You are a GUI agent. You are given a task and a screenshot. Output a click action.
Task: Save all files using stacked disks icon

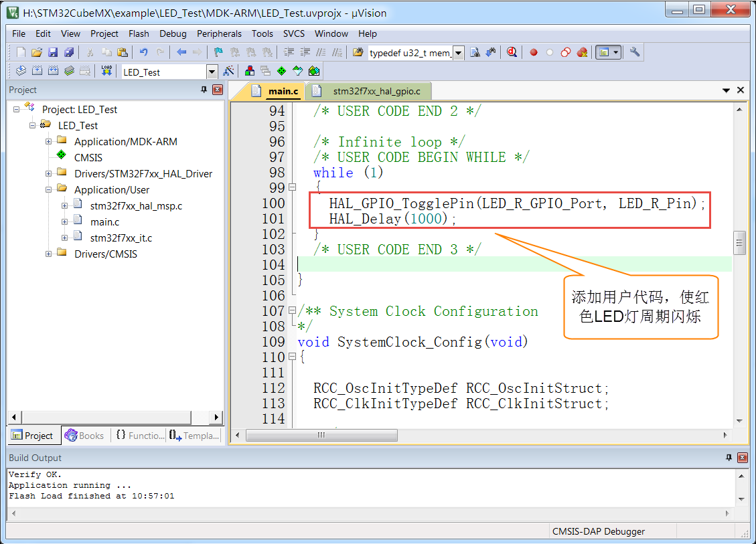(69, 52)
